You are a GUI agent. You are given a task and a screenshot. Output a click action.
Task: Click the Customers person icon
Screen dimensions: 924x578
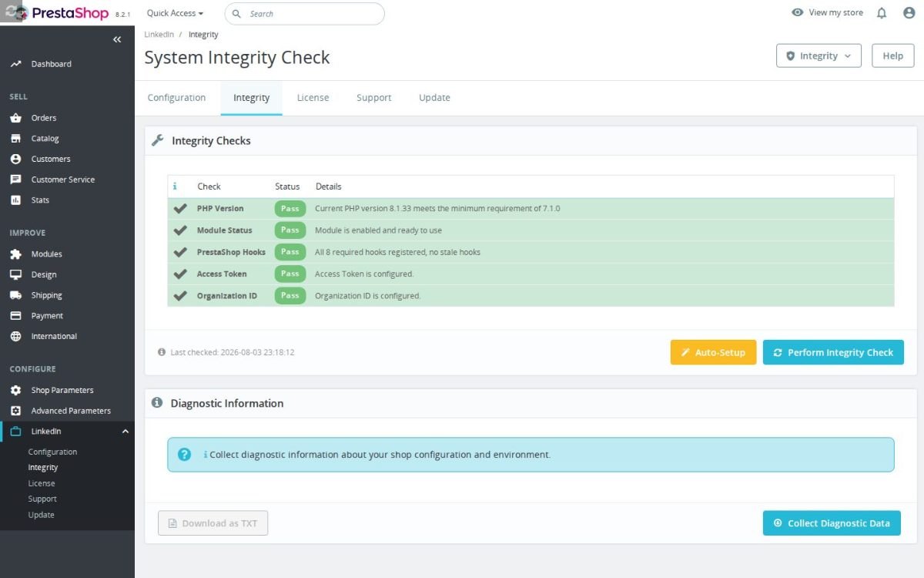point(15,159)
